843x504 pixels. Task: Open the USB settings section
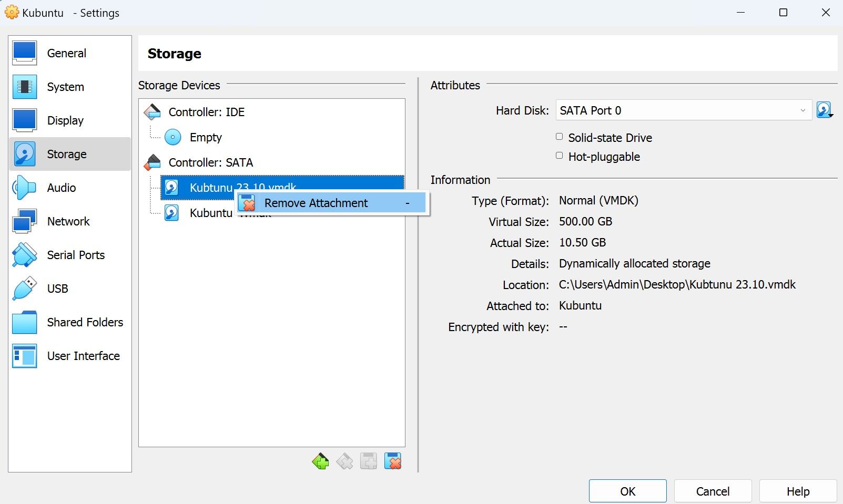(57, 289)
